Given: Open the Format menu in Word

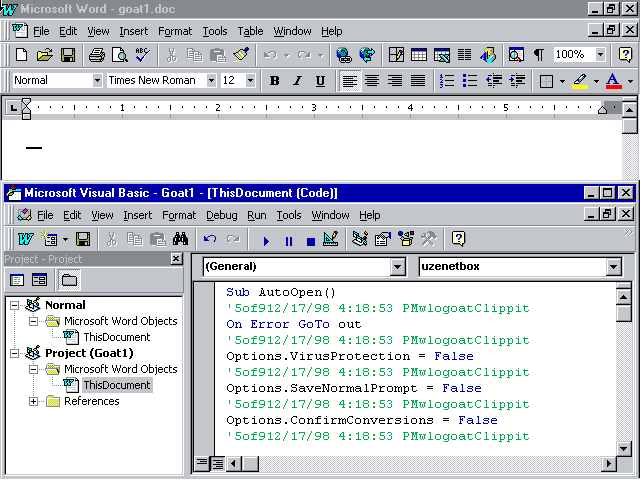Looking at the screenshot, I should 175,31.
